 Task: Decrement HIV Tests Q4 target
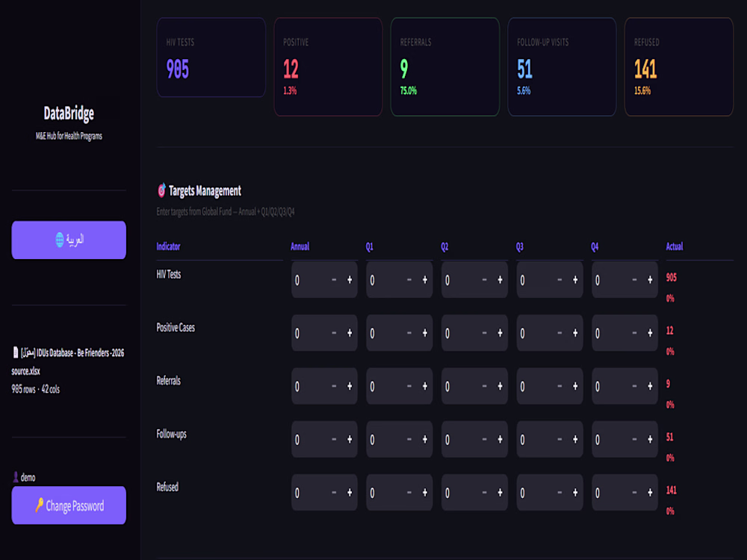634,280
